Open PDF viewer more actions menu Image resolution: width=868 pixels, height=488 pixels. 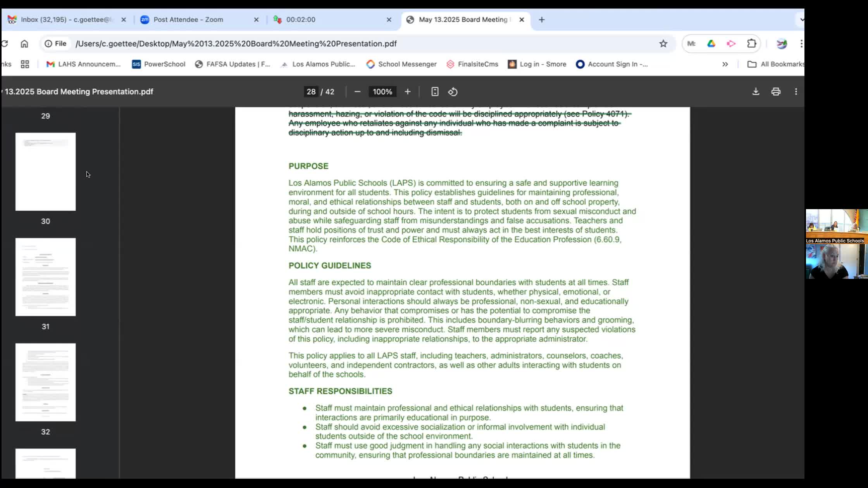(796, 92)
